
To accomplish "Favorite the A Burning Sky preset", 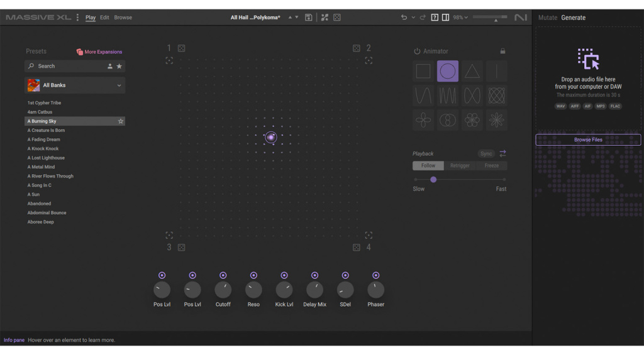I will pyautogui.click(x=120, y=121).
